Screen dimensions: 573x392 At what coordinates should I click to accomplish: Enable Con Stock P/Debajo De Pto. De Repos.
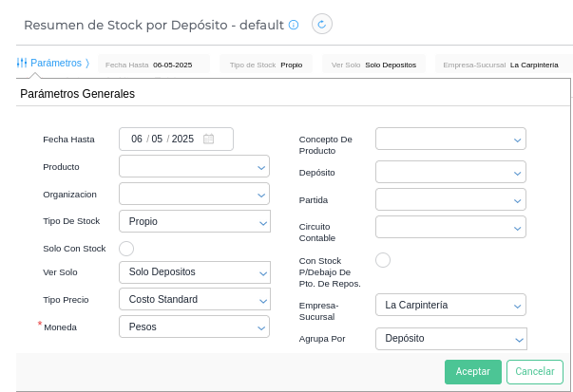[x=383, y=260]
